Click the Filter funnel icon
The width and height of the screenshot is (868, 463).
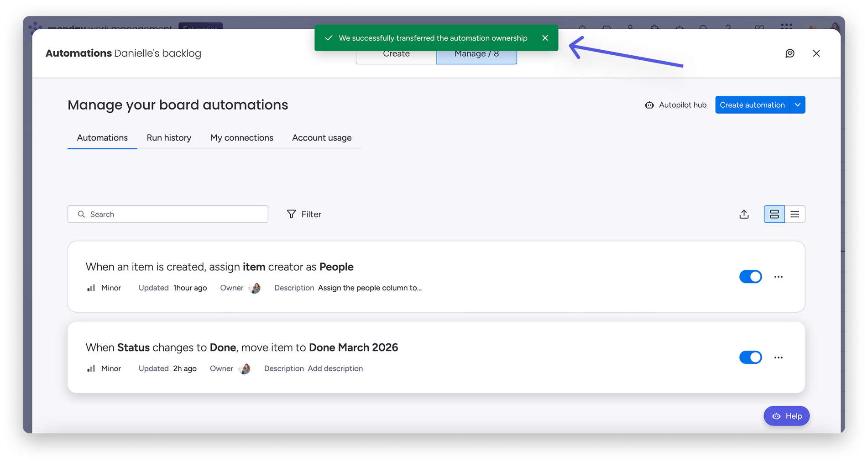(x=291, y=214)
